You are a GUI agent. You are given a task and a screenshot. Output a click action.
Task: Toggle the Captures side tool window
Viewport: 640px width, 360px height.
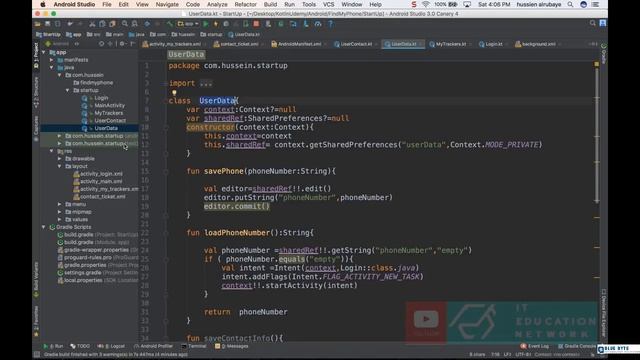(x=36, y=128)
